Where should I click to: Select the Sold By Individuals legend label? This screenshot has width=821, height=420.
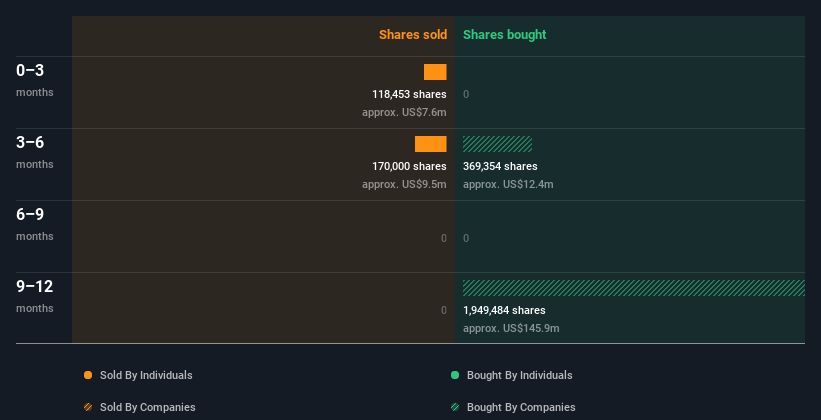coord(146,375)
